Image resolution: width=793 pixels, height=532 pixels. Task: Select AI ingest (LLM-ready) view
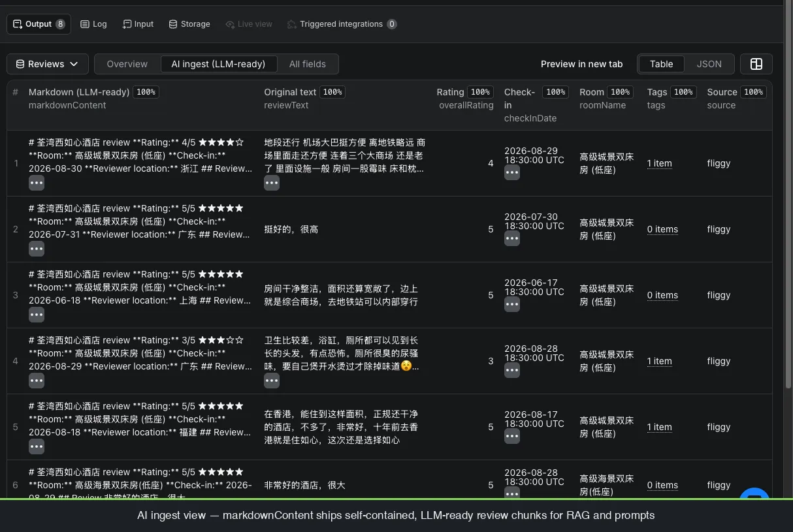(218, 64)
